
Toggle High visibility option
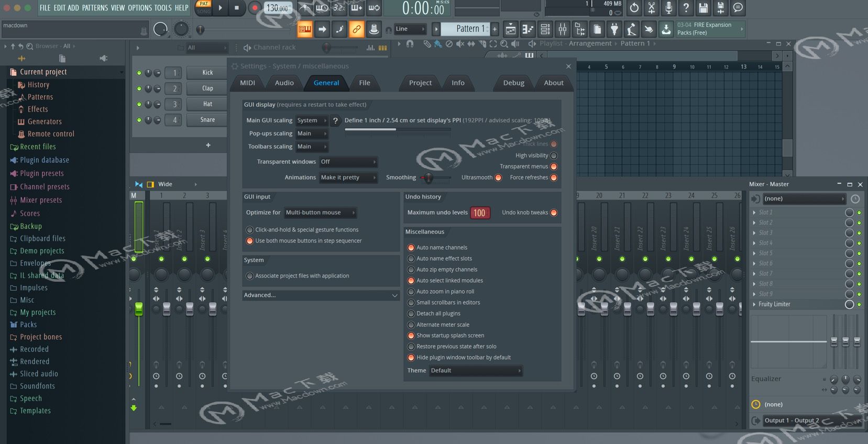tap(554, 156)
